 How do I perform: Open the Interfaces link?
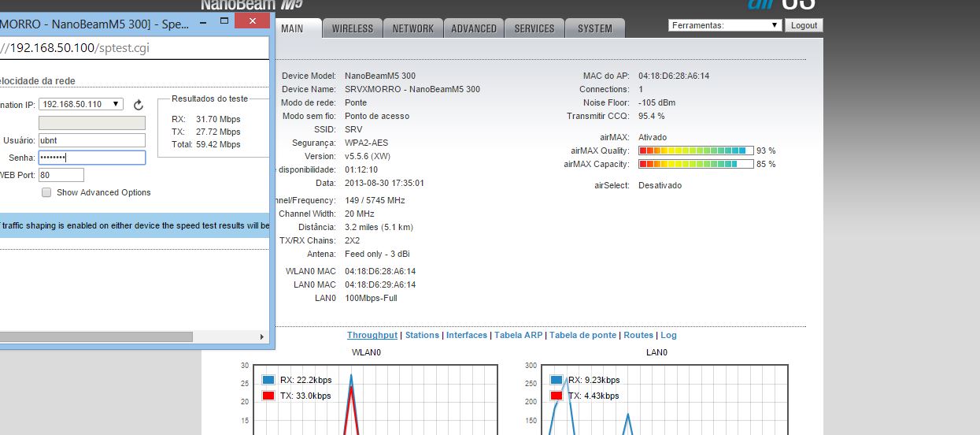467,335
